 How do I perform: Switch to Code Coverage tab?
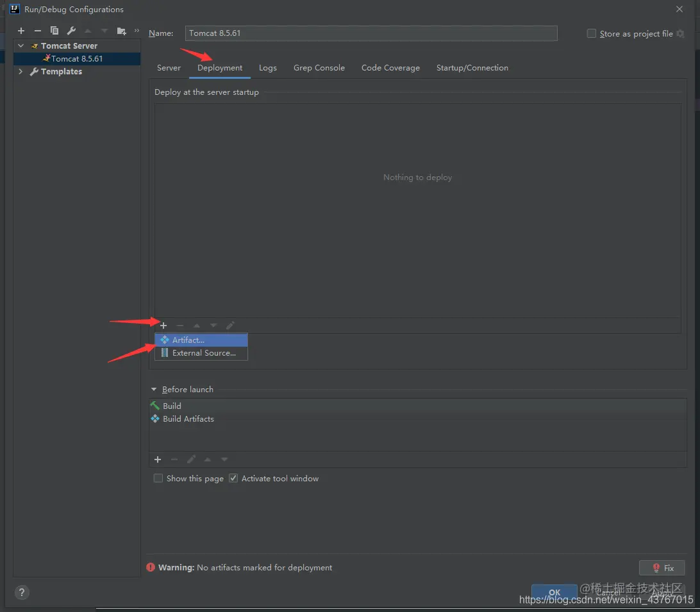point(390,68)
